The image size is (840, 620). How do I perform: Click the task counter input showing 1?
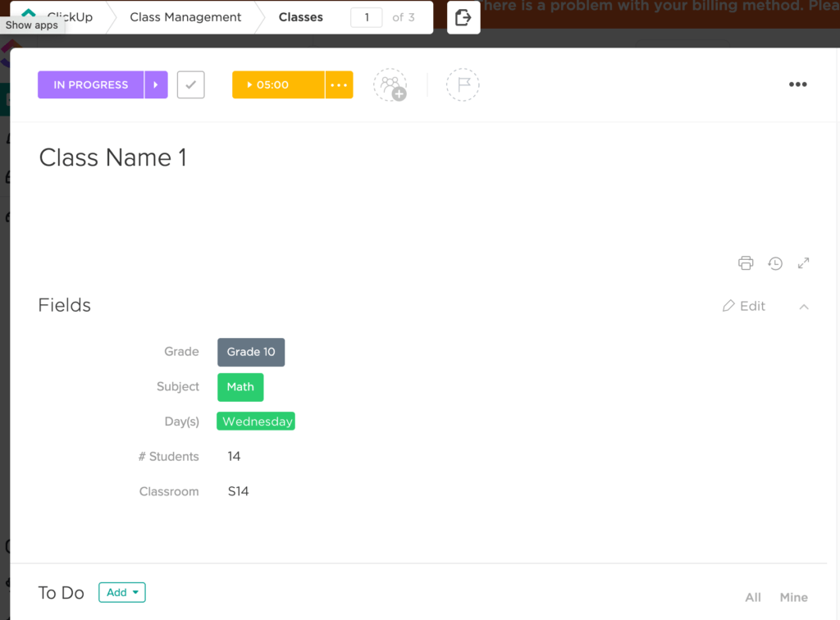point(367,17)
